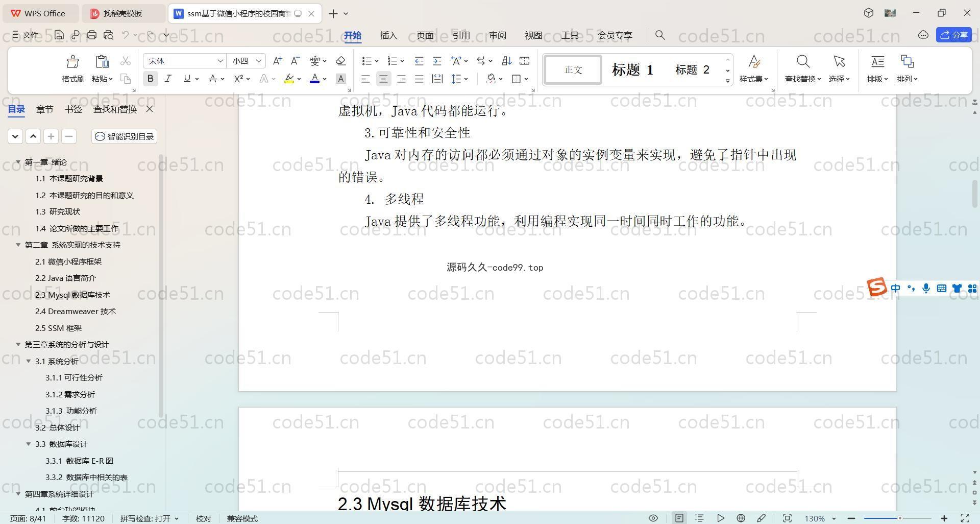Toggle Bold formatting

[150, 79]
